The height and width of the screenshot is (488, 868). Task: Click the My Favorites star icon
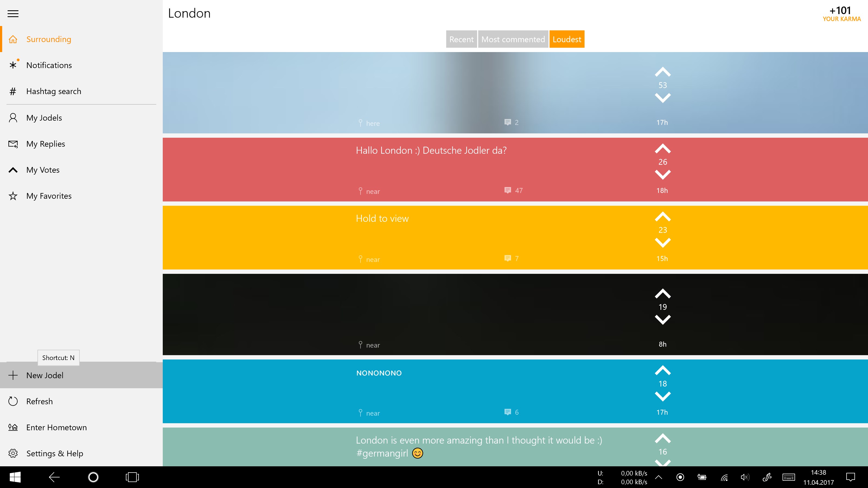[x=13, y=196]
